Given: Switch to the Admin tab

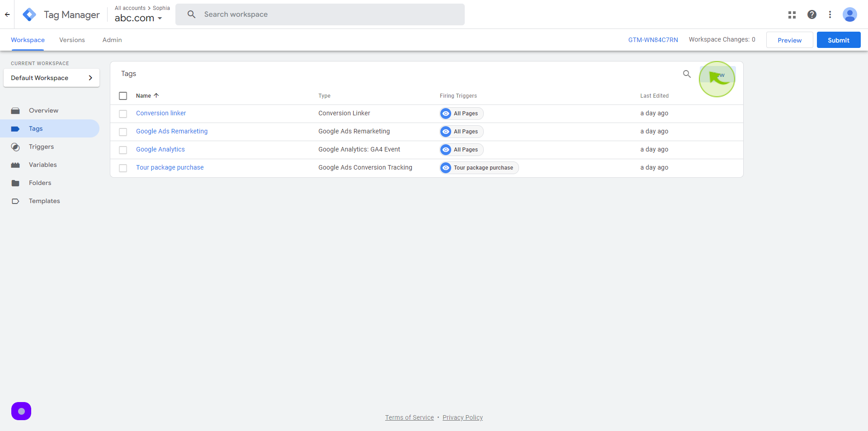Looking at the screenshot, I should (112, 40).
